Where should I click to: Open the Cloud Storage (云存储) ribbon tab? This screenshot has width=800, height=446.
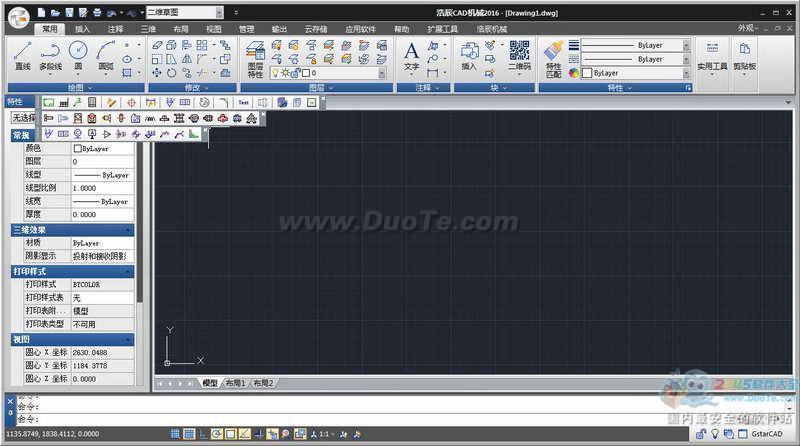[316, 29]
